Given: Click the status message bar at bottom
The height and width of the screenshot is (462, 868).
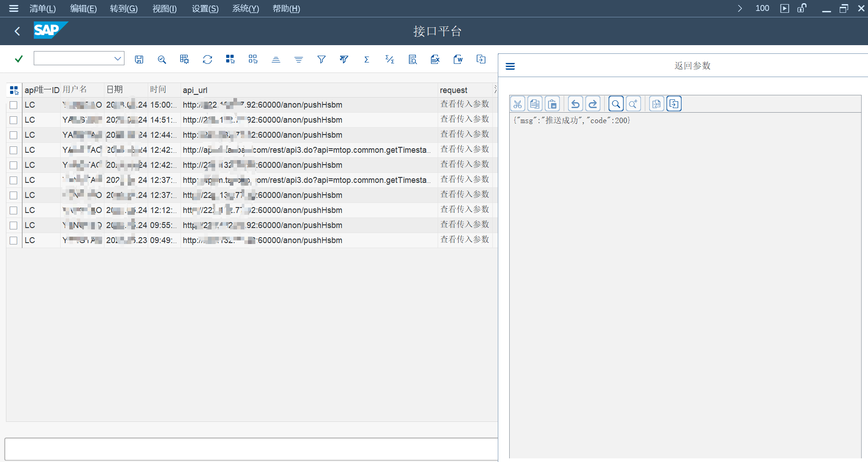Looking at the screenshot, I should [251, 449].
